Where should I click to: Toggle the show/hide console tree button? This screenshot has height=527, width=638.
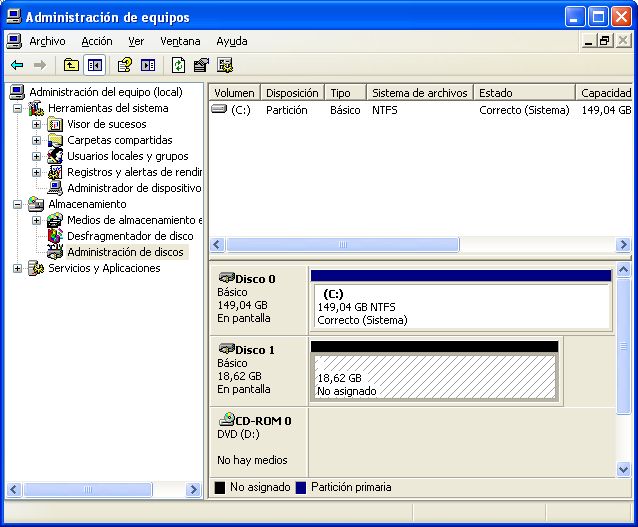click(x=95, y=65)
